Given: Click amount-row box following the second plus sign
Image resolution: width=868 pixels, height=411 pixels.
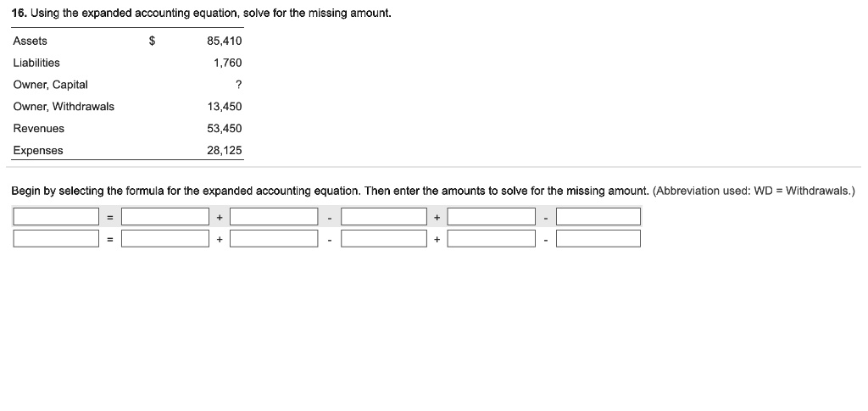Looking at the screenshot, I should 491,238.
